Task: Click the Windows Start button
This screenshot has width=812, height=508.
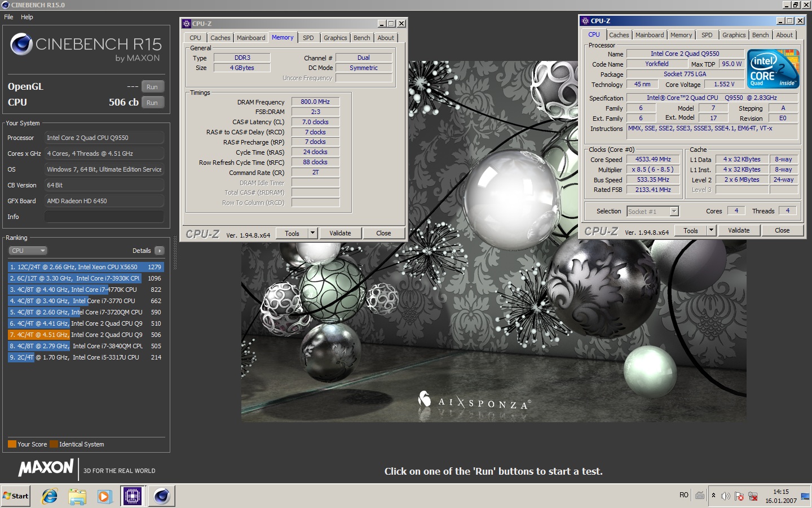Action: [x=16, y=496]
